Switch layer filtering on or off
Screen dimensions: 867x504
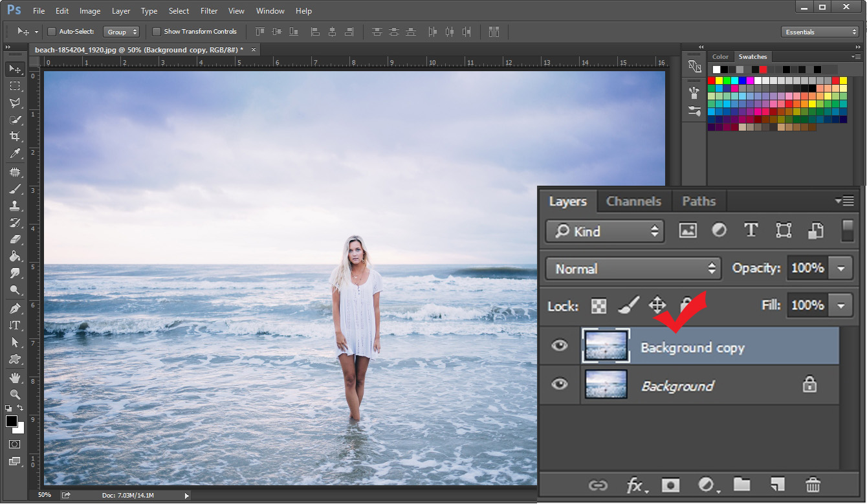point(847,230)
